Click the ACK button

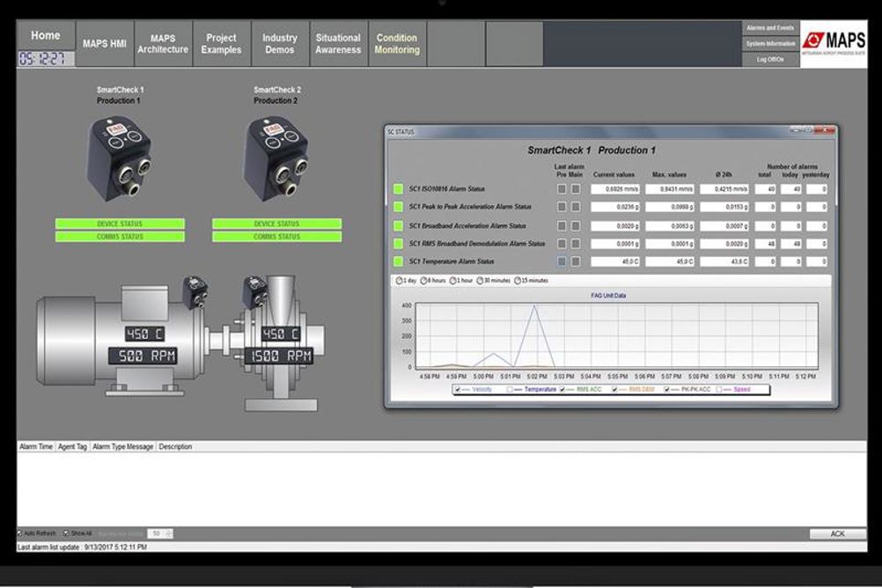point(838,533)
